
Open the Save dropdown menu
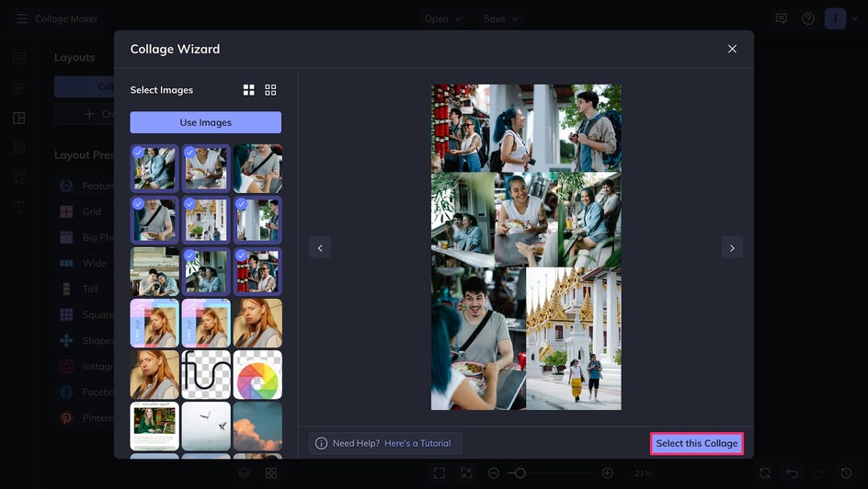(500, 18)
